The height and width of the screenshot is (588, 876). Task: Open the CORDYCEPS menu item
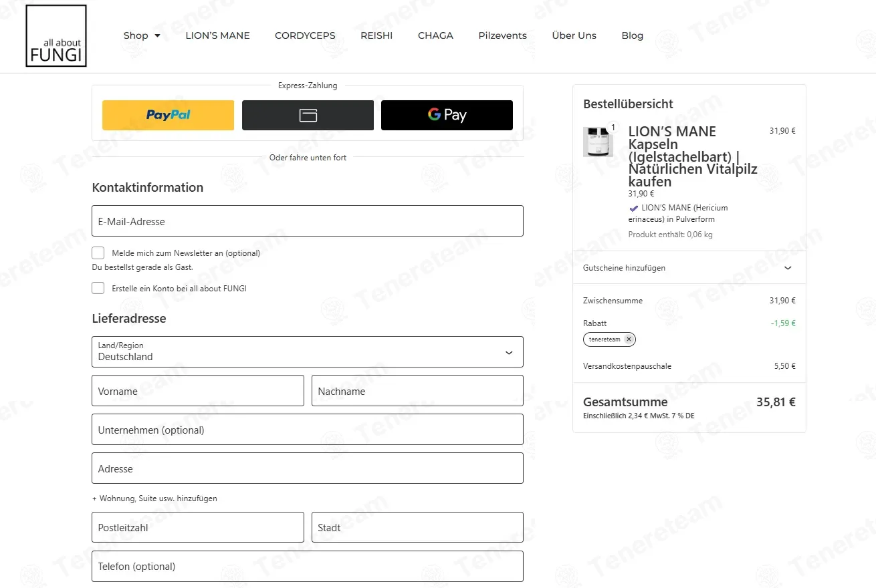(x=305, y=35)
